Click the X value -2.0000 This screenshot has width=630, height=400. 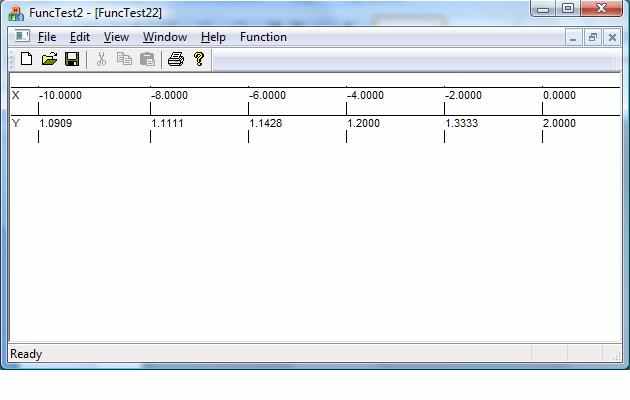[463, 96]
